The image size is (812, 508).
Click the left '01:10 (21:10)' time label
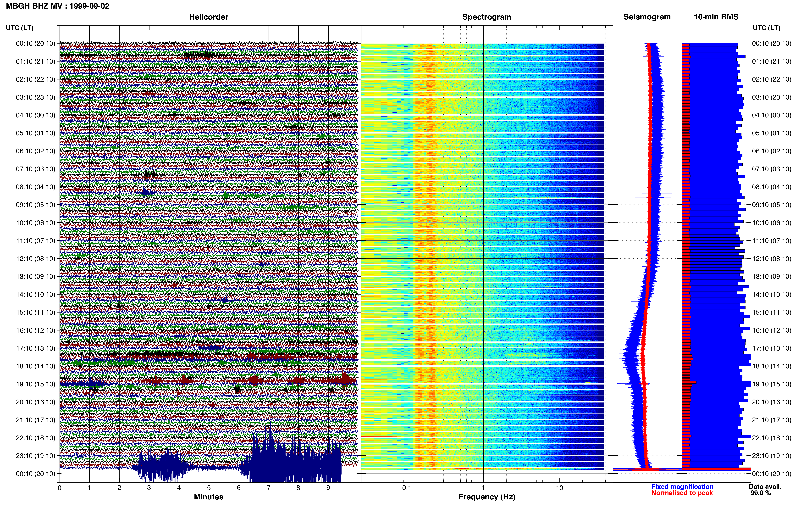point(36,61)
